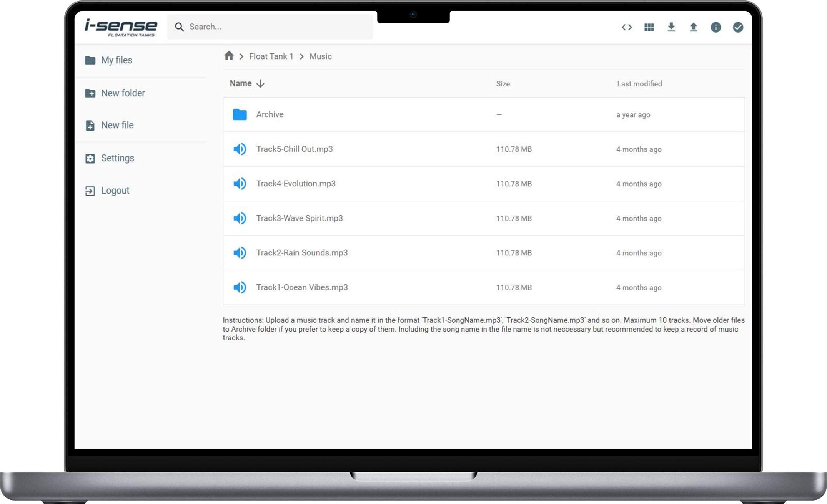Select Track5-Chill Out.mp3 file
827x504 pixels.
[295, 149]
